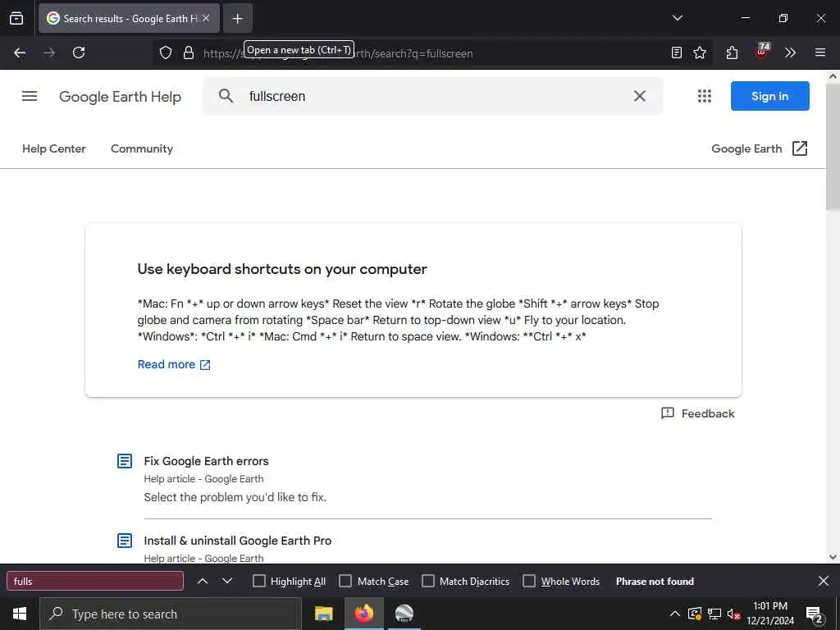Open Windows Start menu
Viewport: 840px width, 630px height.
tap(20, 614)
